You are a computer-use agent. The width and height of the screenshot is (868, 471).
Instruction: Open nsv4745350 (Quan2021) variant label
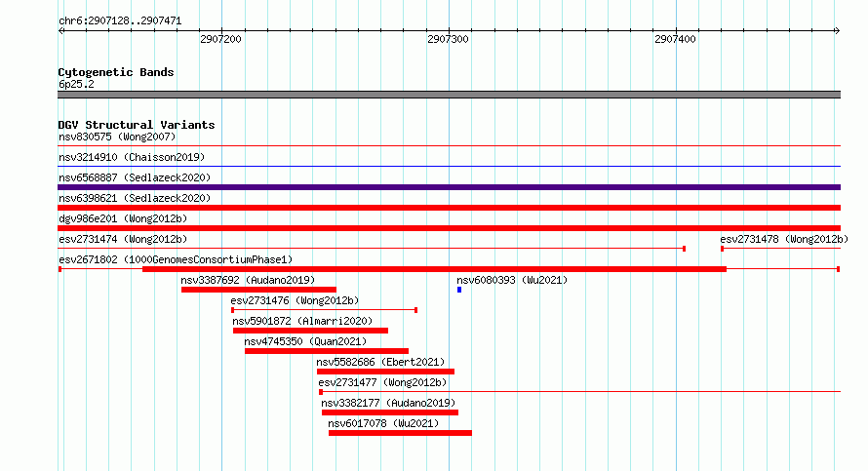click(305, 341)
